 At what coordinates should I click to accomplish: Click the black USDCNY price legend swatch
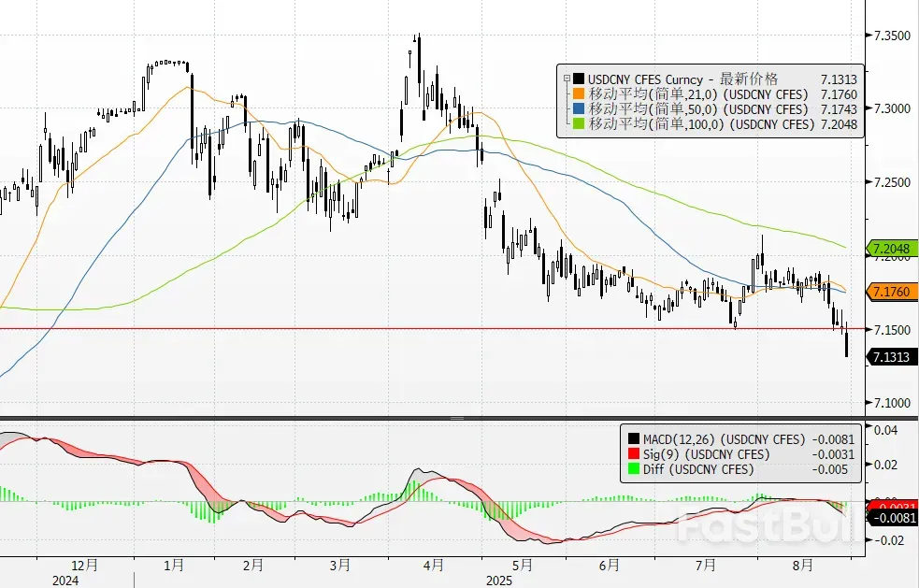point(580,79)
